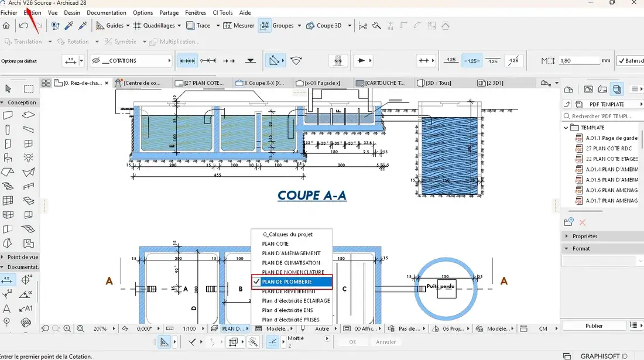Click the Fit in Window icon

tap(81, 328)
